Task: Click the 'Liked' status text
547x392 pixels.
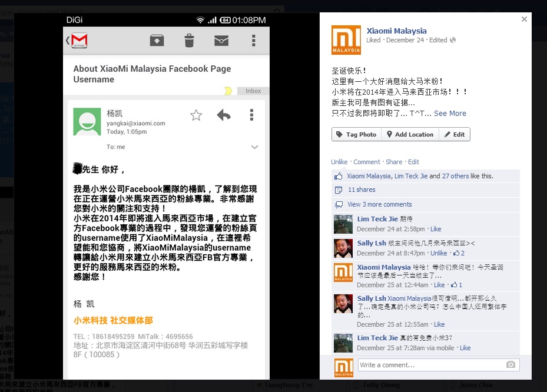Action: pyautogui.click(x=373, y=40)
